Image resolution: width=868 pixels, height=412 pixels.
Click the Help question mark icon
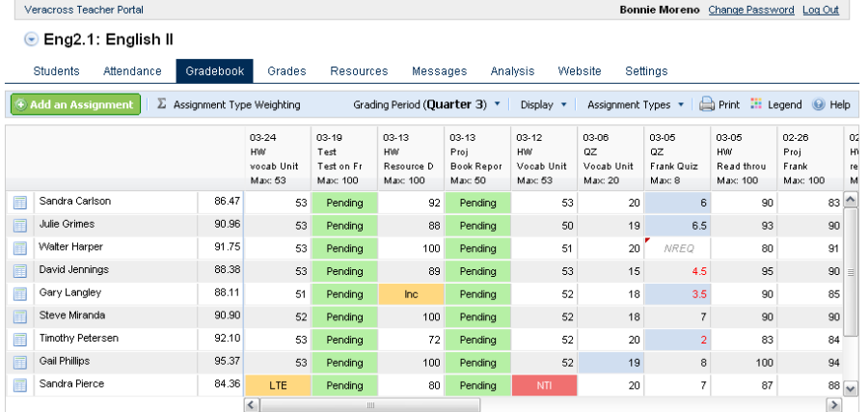pyautogui.click(x=819, y=104)
